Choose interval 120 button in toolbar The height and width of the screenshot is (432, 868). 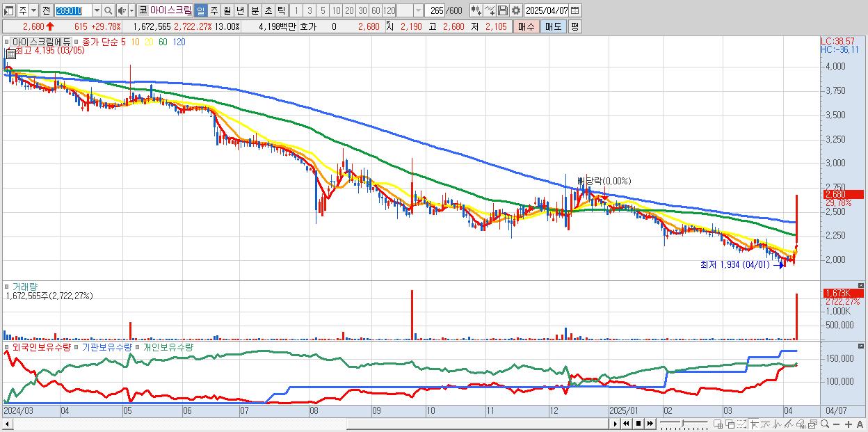[389, 10]
